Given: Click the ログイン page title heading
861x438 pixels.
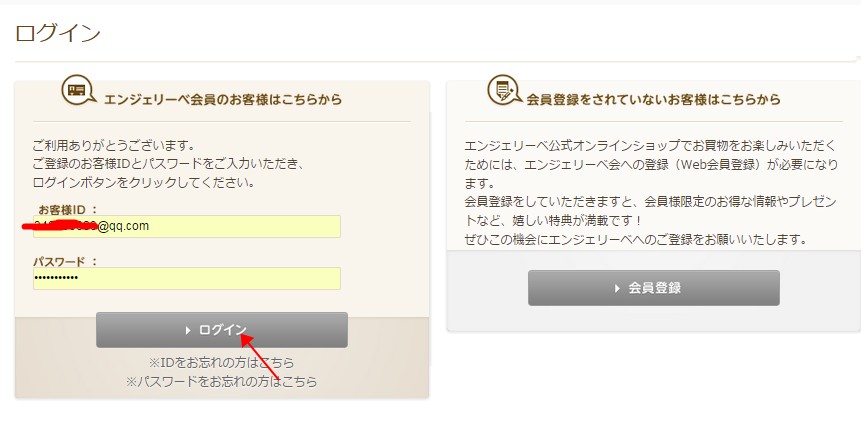Looking at the screenshot, I should tap(58, 33).
